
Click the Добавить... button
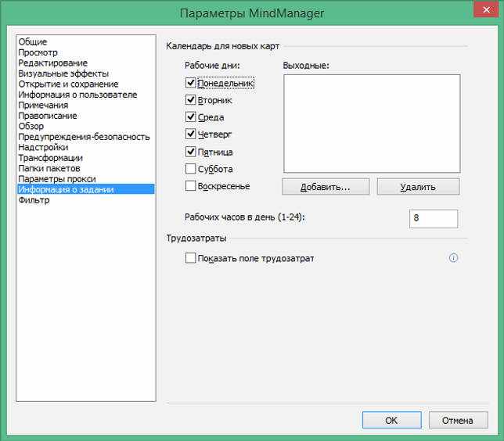click(x=326, y=187)
